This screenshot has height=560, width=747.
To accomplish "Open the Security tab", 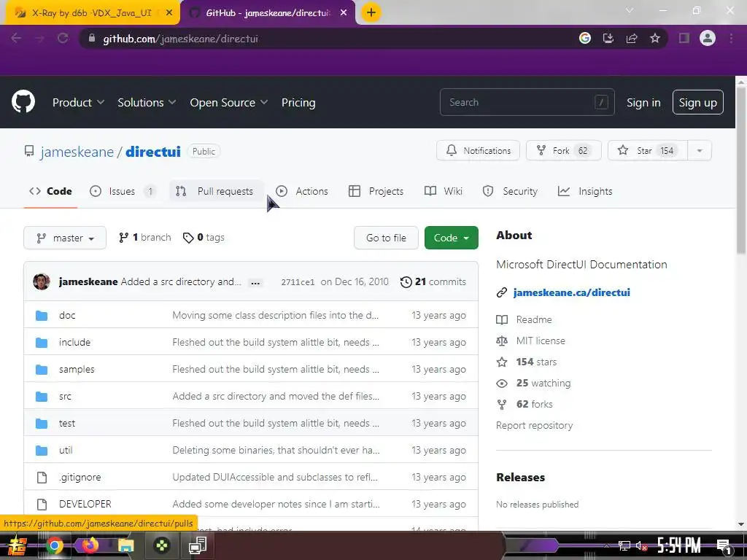I will pyautogui.click(x=510, y=191).
